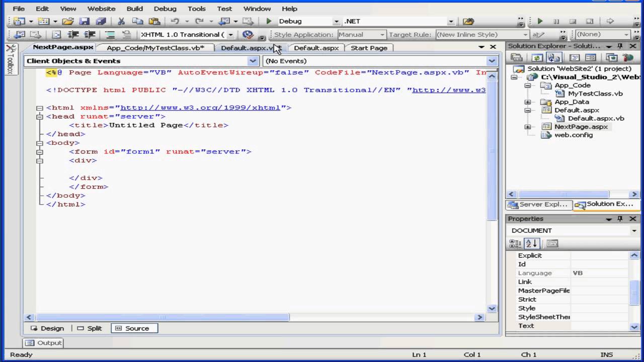This screenshot has width=644, height=362.
Task: Pin the Solution Explorer panel
Action: click(620, 46)
